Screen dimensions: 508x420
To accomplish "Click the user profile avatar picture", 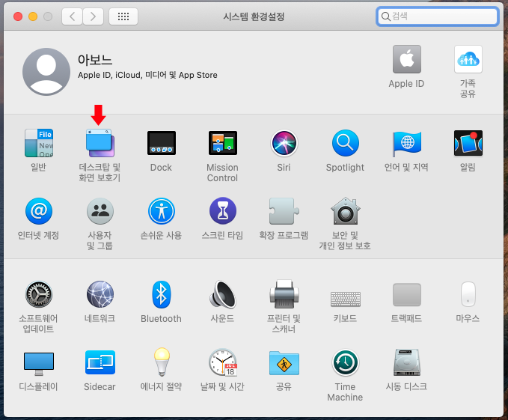I will pyautogui.click(x=46, y=72).
